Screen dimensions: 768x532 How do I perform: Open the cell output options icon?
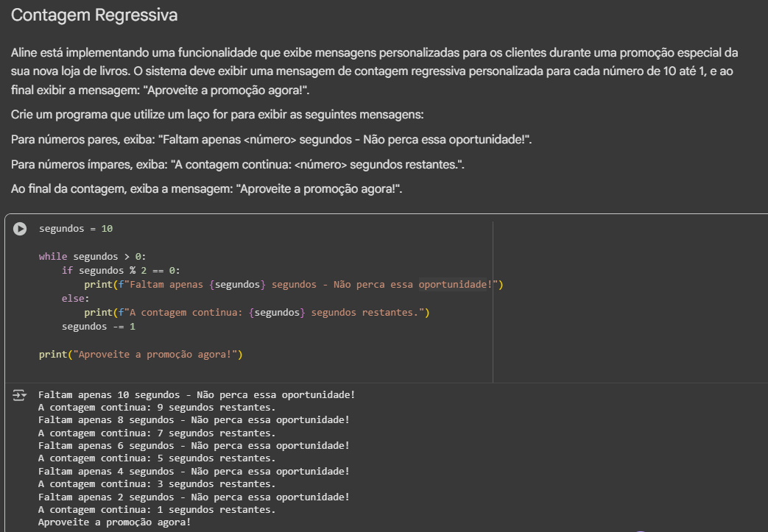pyautogui.click(x=19, y=396)
